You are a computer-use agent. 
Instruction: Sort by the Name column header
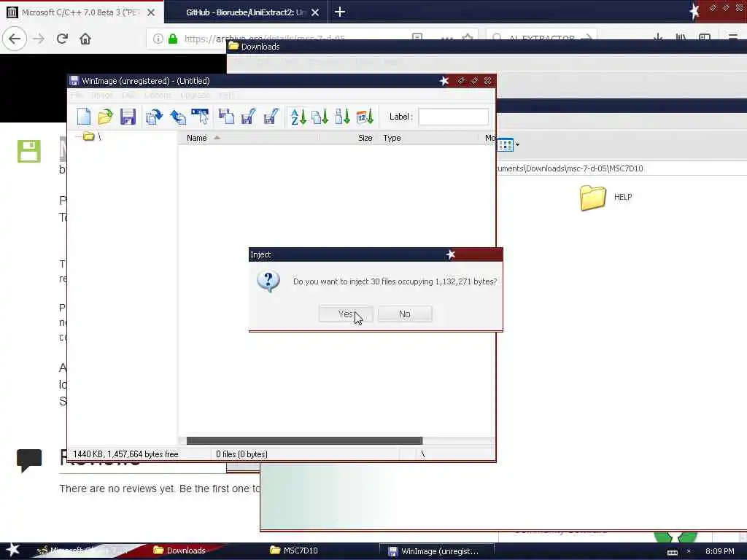click(248, 138)
